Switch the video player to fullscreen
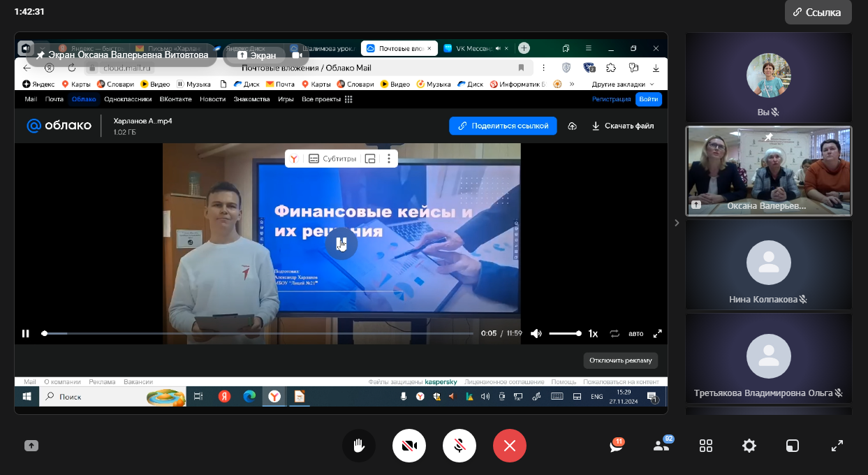Screen dimensions: 868x475 [x=657, y=333]
